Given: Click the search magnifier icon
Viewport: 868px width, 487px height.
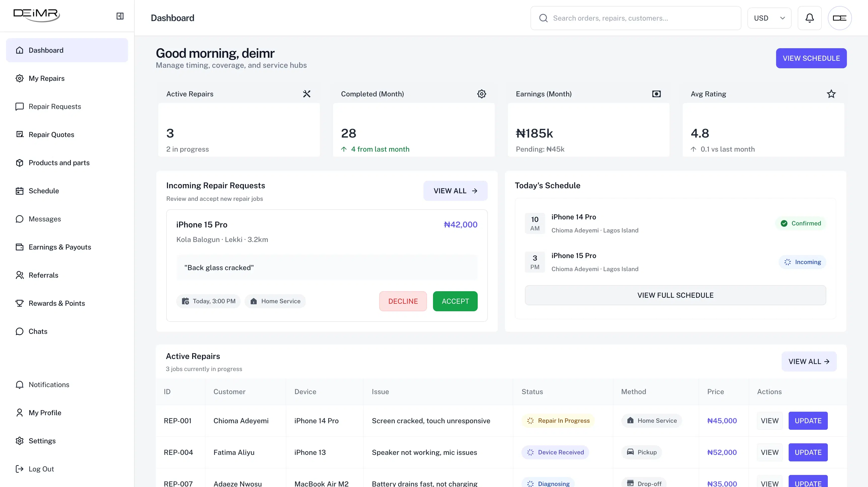Looking at the screenshot, I should pos(543,18).
